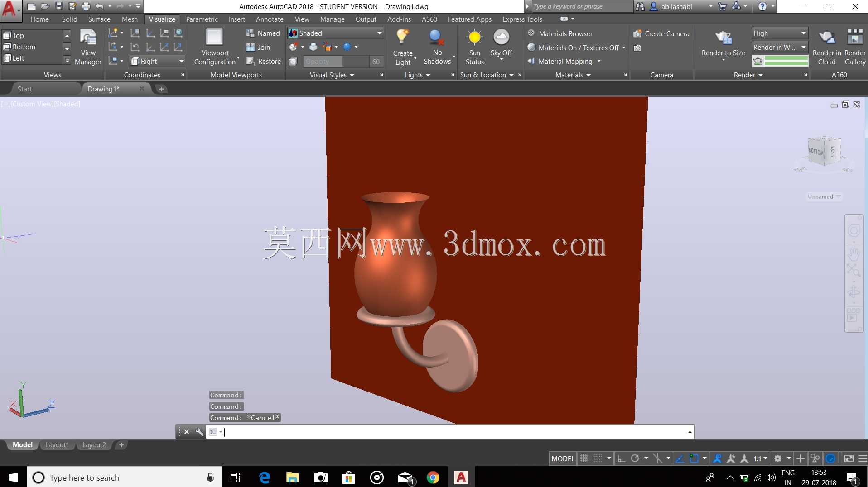
Task: Open the 1:1 annotation scale dropdown
Action: [760, 458]
